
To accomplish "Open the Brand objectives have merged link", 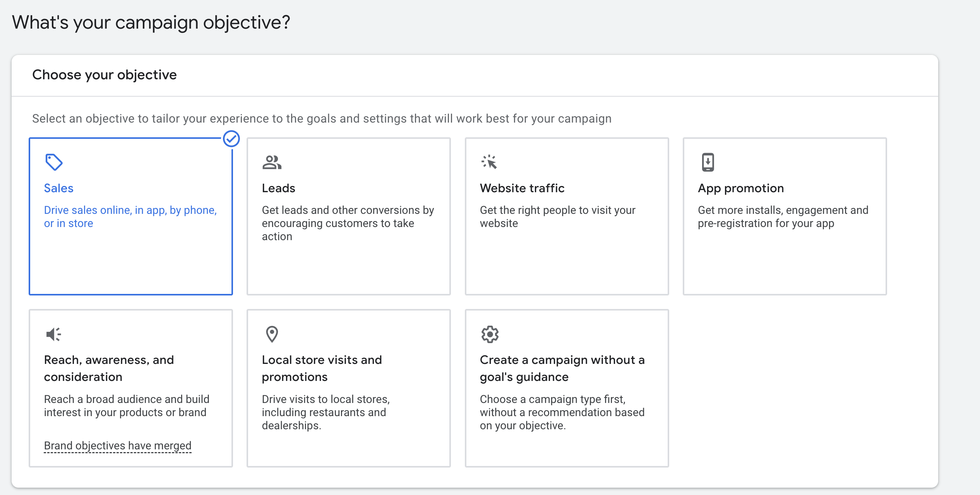I will 118,445.
